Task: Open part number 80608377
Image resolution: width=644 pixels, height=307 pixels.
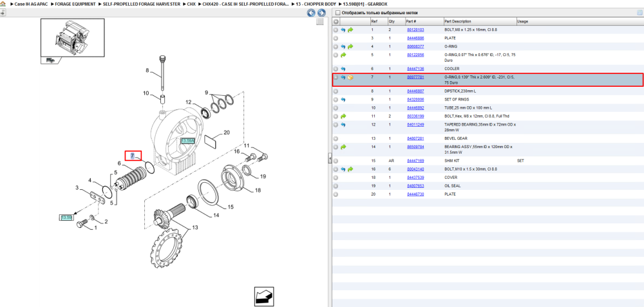Action: [x=415, y=46]
